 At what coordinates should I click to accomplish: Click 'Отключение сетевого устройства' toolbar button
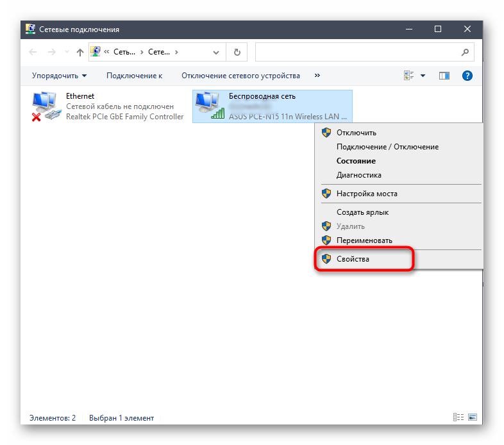click(x=240, y=76)
